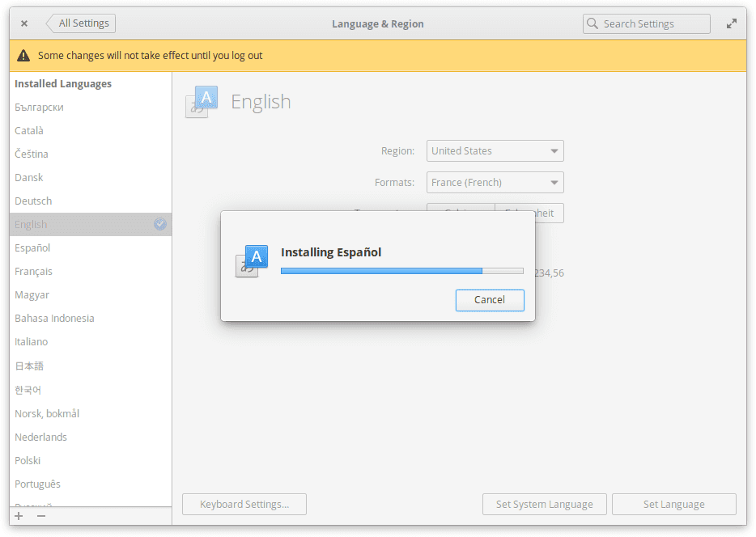This screenshot has height=537, width=756.
Task: Open Keyboard Settings
Action: click(244, 504)
